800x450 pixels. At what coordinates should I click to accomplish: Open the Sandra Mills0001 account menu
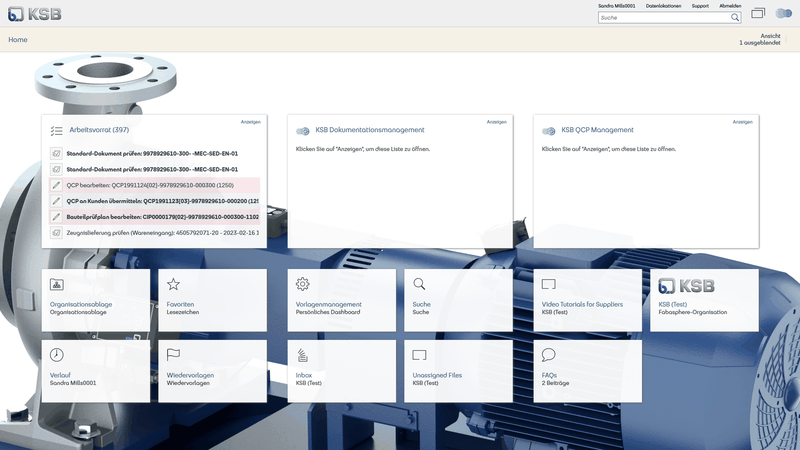click(616, 6)
